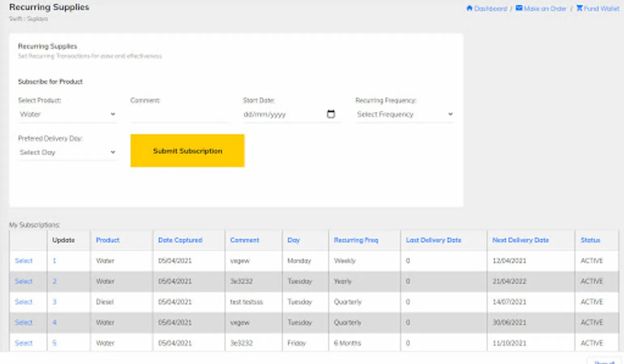The image size is (624, 364).
Task: Click the Make an Order envelope icon
Action: click(x=519, y=8)
